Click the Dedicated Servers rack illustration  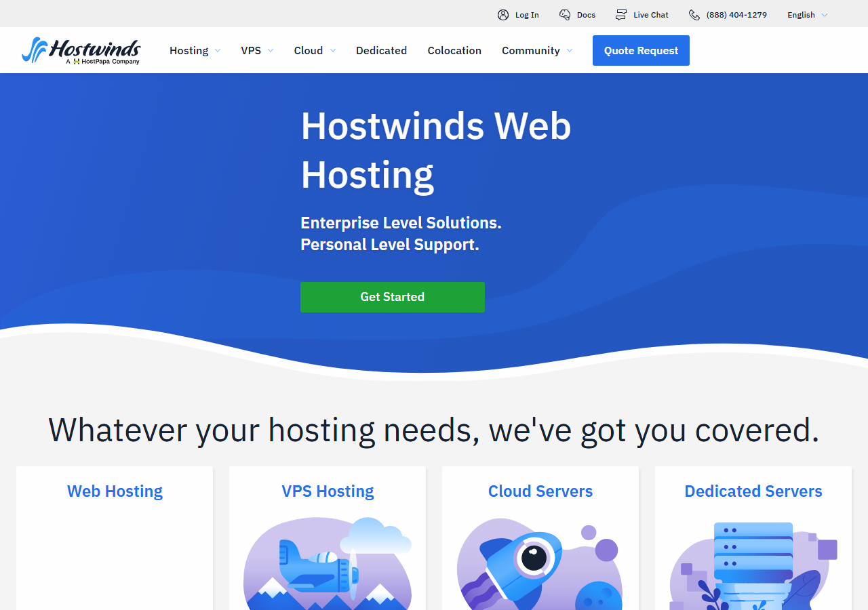(x=753, y=565)
